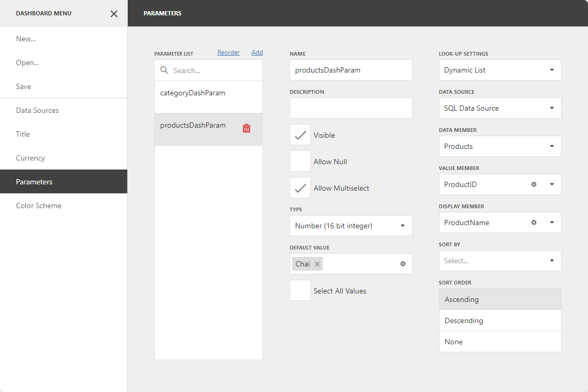Add a new parameter

[257, 52]
